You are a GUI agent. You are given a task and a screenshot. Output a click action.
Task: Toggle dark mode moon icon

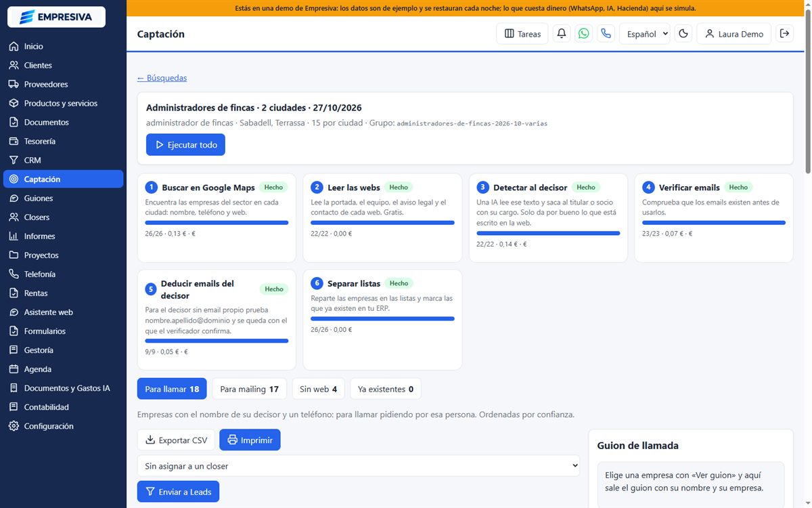click(x=683, y=33)
